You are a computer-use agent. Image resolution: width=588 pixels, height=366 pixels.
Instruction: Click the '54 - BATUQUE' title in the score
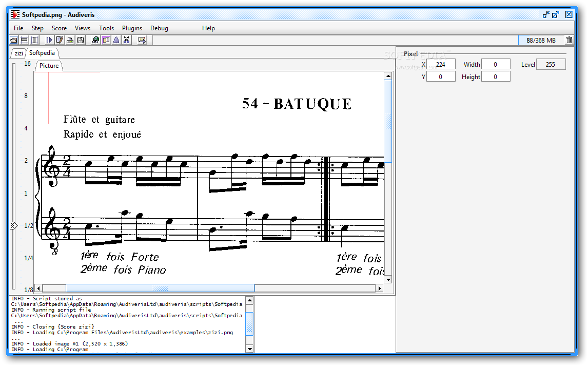click(x=297, y=104)
